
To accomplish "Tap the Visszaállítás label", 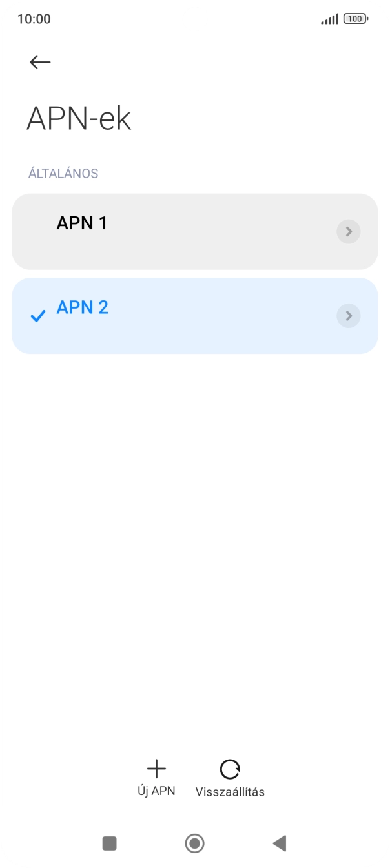I will tap(230, 792).
